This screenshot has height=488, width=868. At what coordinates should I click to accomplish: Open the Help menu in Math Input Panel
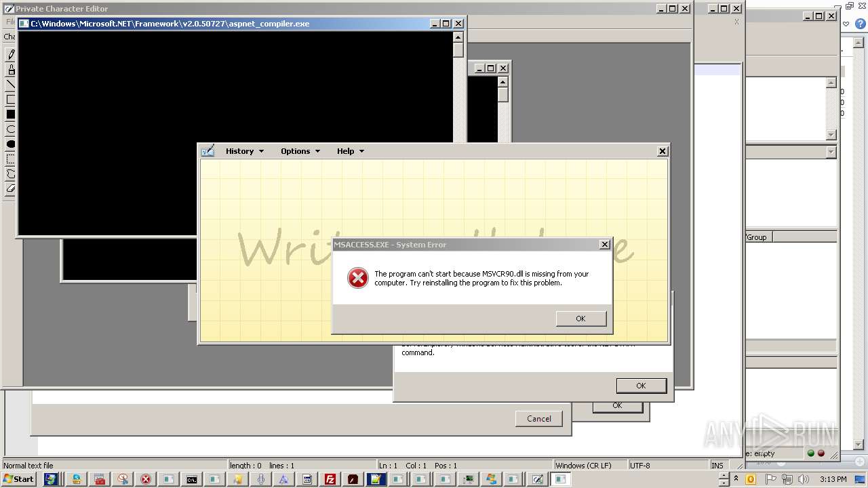(x=351, y=151)
